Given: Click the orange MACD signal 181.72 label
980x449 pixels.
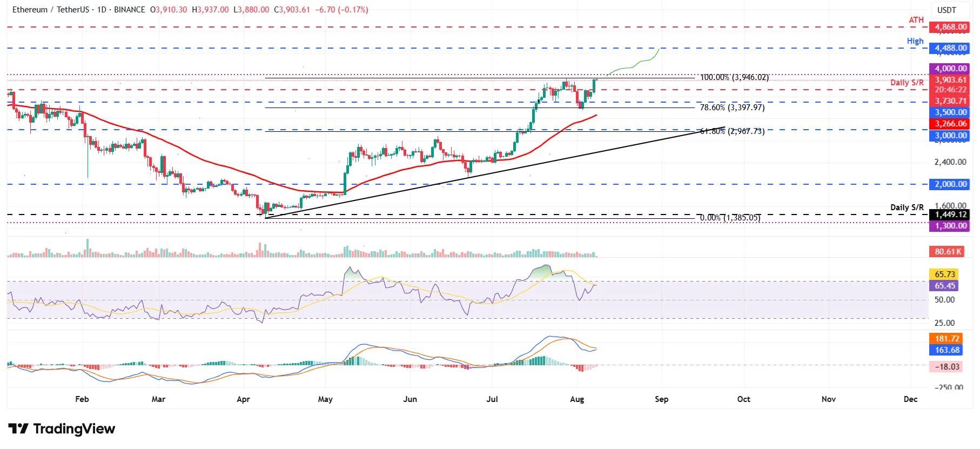Looking at the screenshot, I should coord(947,339).
